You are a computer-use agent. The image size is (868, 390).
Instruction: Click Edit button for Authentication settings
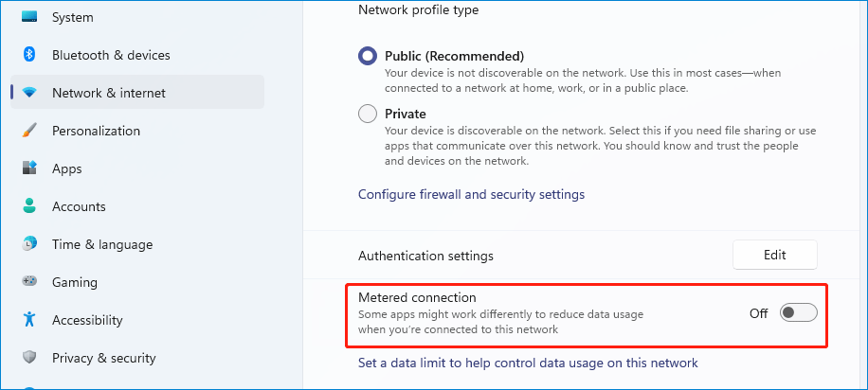(774, 255)
